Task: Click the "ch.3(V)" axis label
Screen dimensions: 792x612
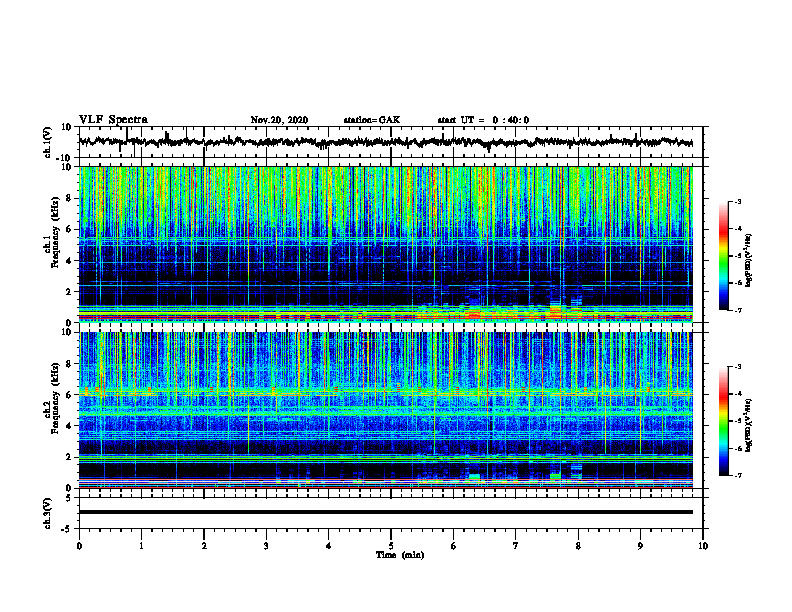Action: tap(48, 514)
